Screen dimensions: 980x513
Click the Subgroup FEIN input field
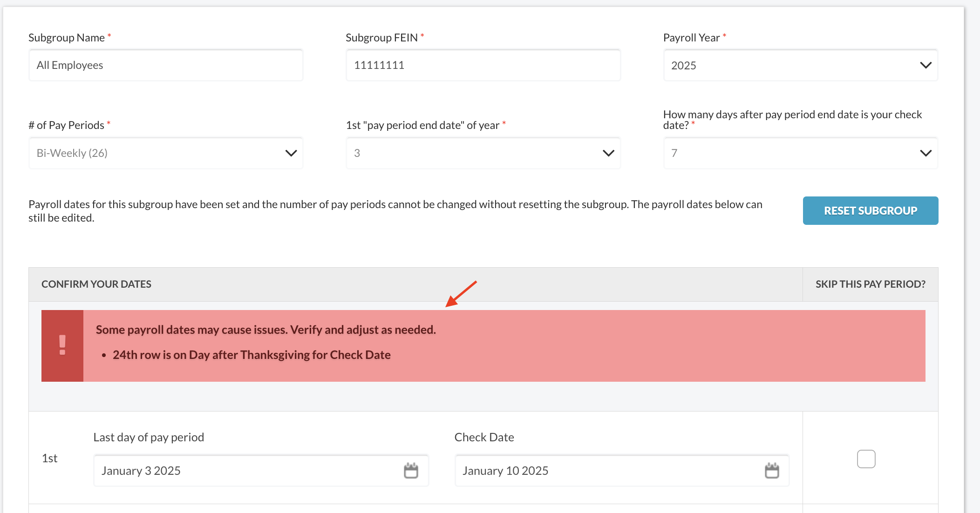[x=483, y=65]
